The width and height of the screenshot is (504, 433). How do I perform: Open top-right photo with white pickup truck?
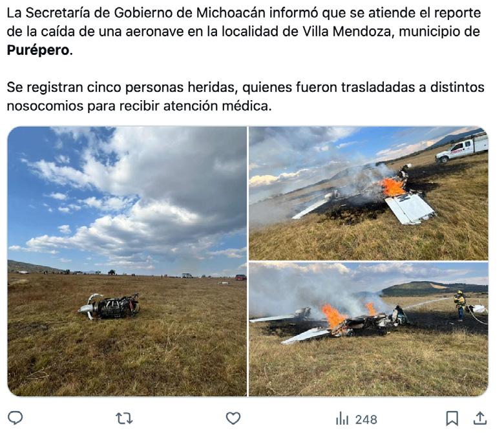(368, 193)
